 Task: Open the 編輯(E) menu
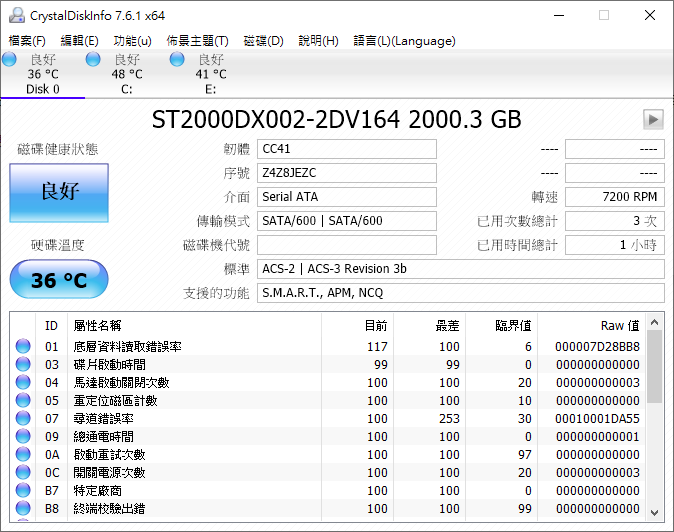tap(80, 41)
